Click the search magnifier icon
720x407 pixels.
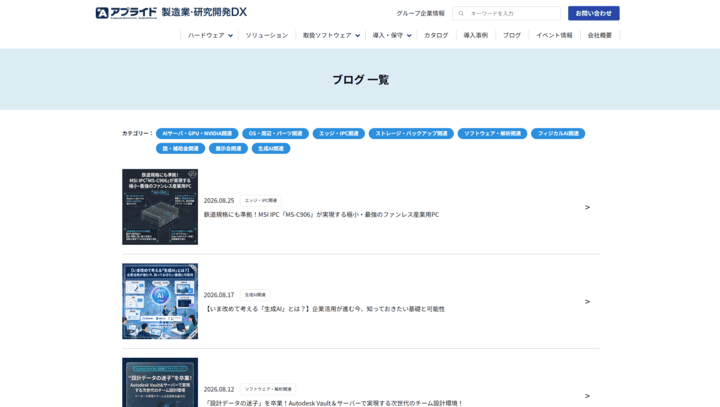pyautogui.click(x=461, y=13)
